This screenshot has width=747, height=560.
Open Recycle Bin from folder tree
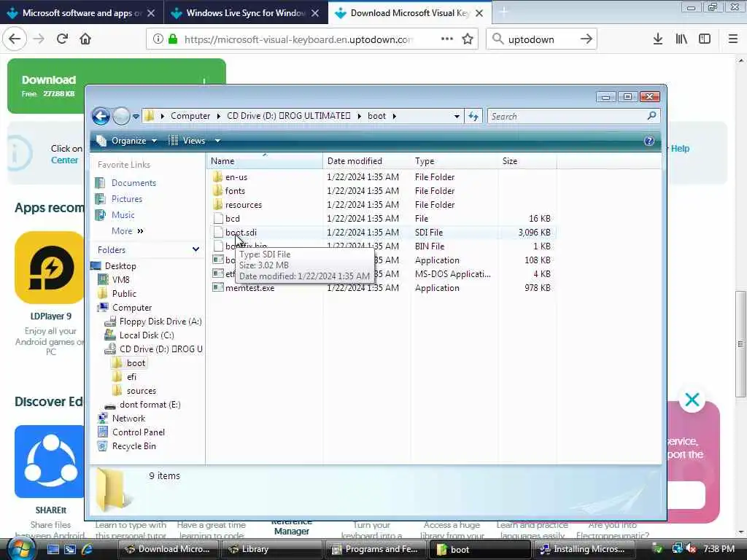coord(133,446)
